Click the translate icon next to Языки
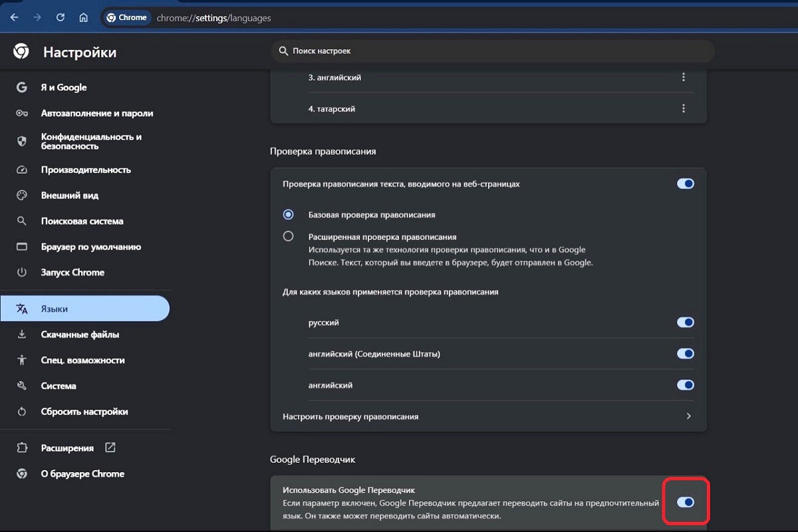Screen dimensions: 798x532 tap(22, 309)
